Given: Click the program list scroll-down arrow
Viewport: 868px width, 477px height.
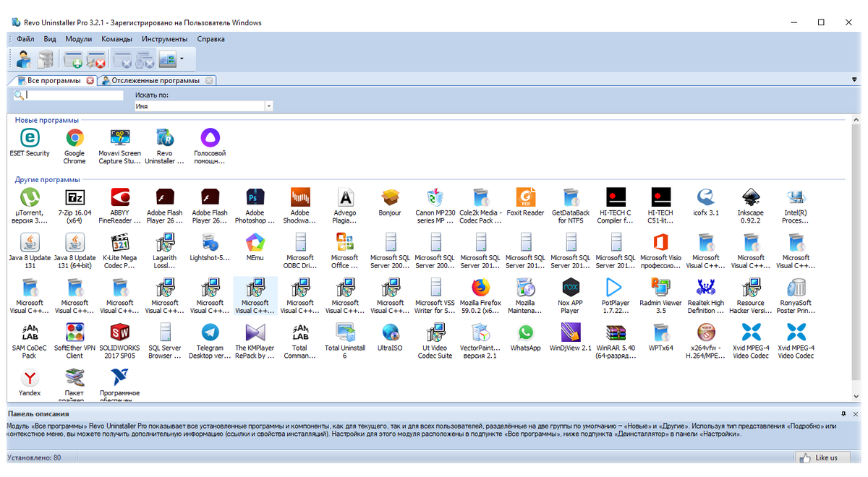Looking at the screenshot, I should 856,397.
